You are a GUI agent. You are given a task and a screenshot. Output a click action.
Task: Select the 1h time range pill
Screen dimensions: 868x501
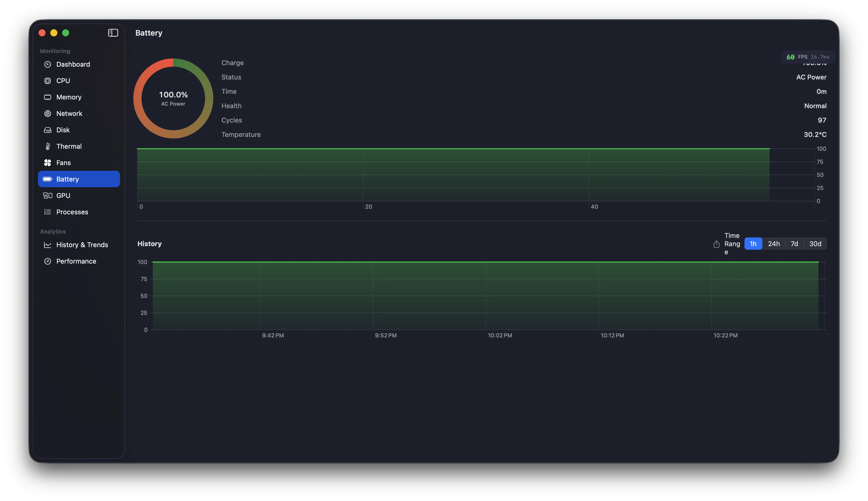pyautogui.click(x=753, y=244)
